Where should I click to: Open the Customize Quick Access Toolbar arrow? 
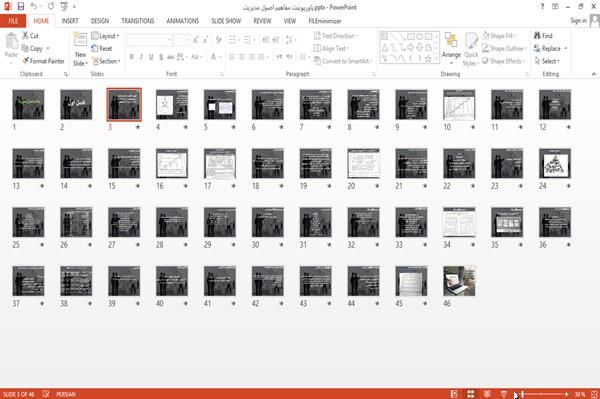(74, 7)
